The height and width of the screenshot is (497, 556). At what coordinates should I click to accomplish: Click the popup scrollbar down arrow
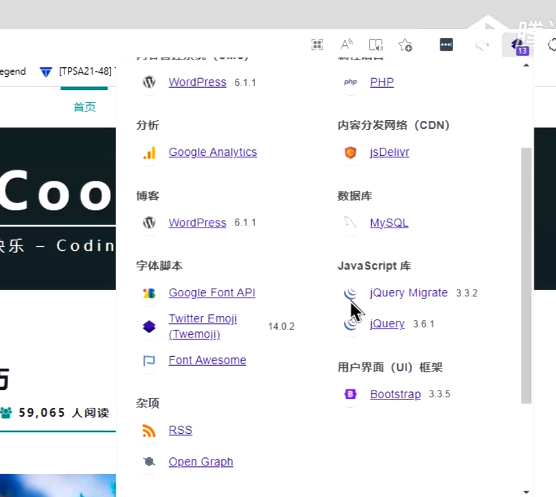click(526, 492)
